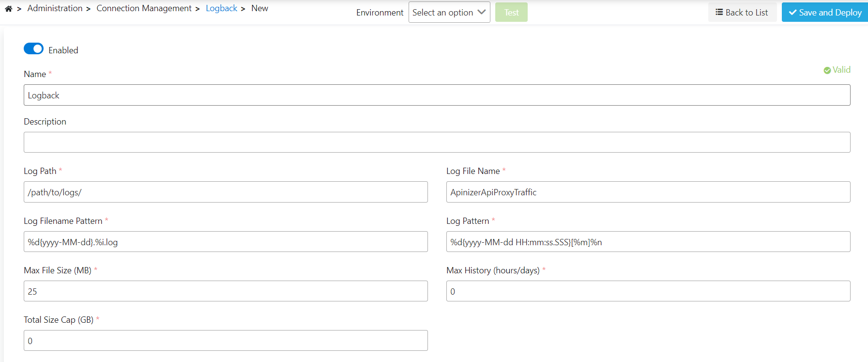The height and width of the screenshot is (362, 868).
Task: Focus the Total Size Cap field
Action: click(x=226, y=341)
